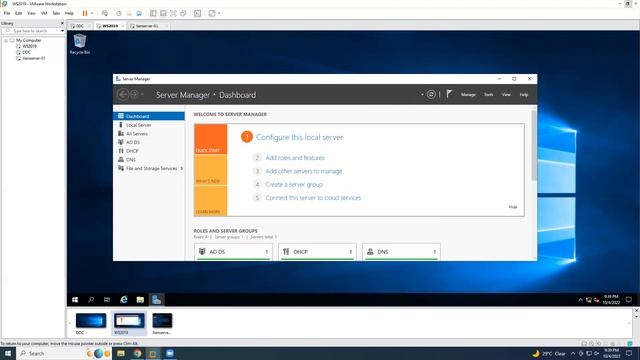Open the VMware Help menu

(69, 13)
